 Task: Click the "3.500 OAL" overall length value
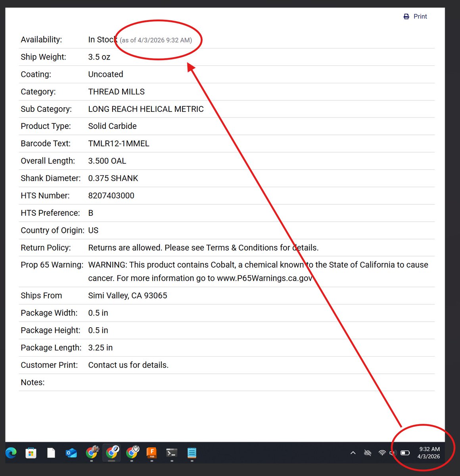pos(107,161)
